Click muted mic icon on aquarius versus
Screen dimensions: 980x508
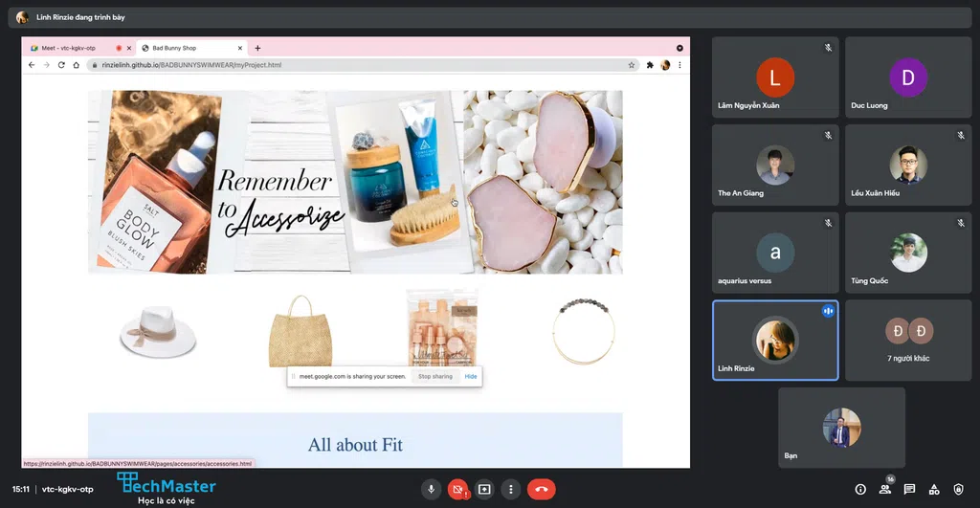[x=828, y=223]
